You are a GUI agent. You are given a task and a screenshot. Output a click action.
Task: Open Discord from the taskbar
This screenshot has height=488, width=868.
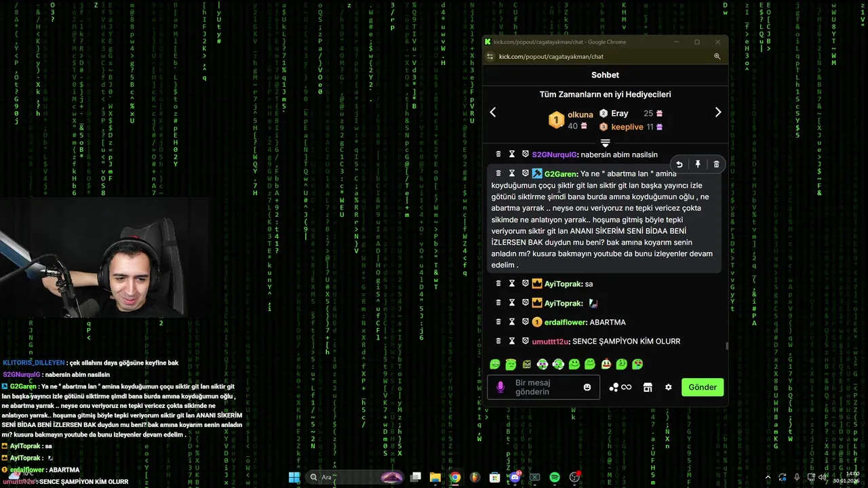click(x=515, y=477)
